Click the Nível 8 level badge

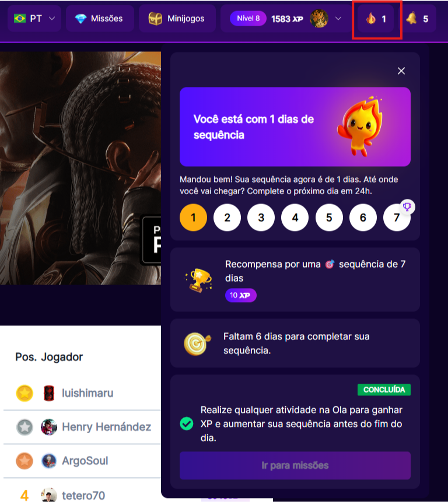click(x=248, y=19)
